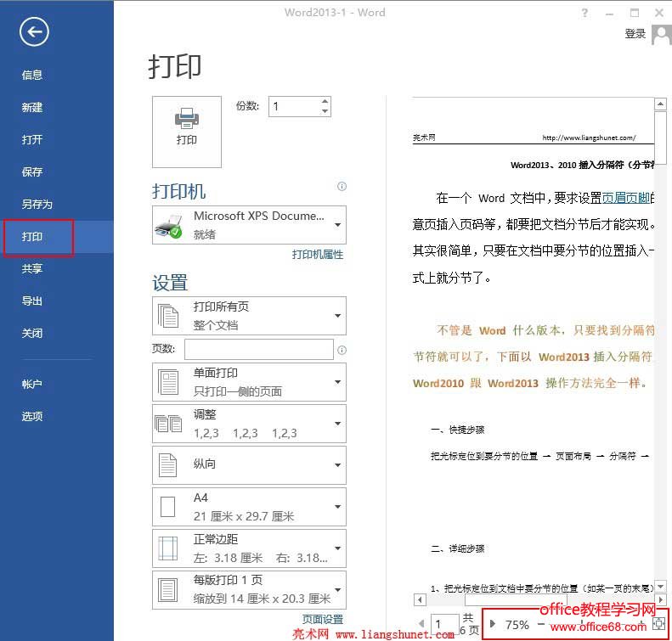The height and width of the screenshot is (641, 672).
Task: Open the 纵向 orientation dropdown
Action: pyautogui.click(x=250, y=465)
